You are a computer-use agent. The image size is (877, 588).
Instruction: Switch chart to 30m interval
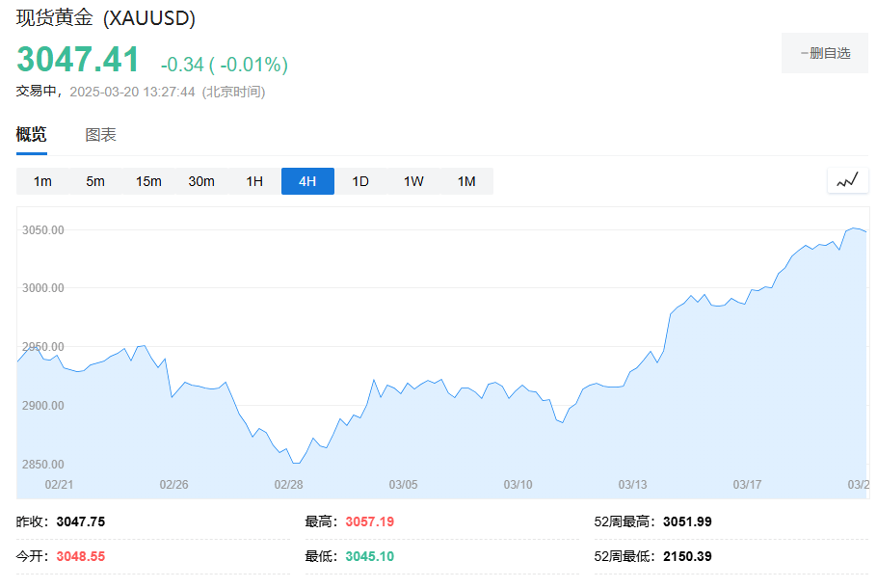point(201,181)
